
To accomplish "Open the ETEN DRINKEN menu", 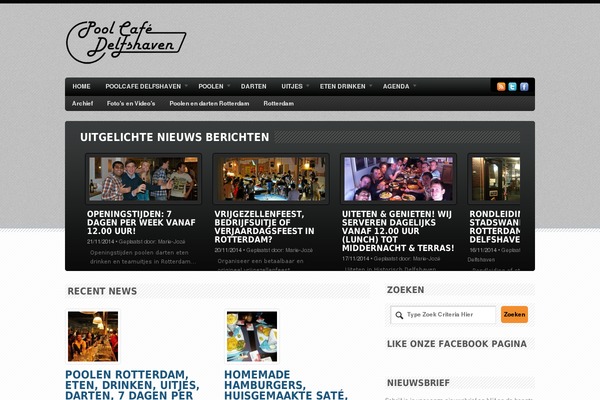I will pos(342,87).
